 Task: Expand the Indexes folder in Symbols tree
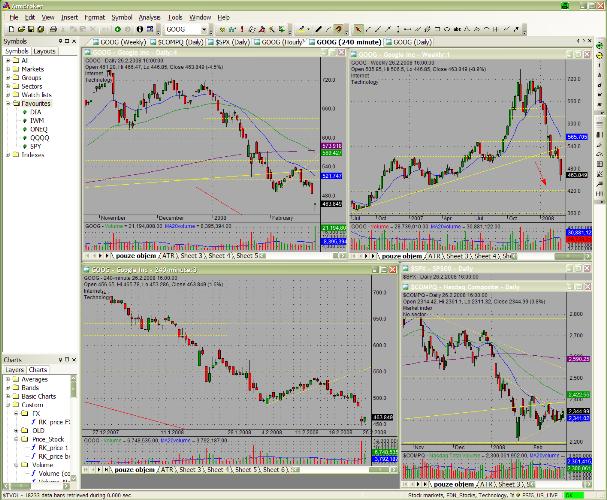point(8,155)
